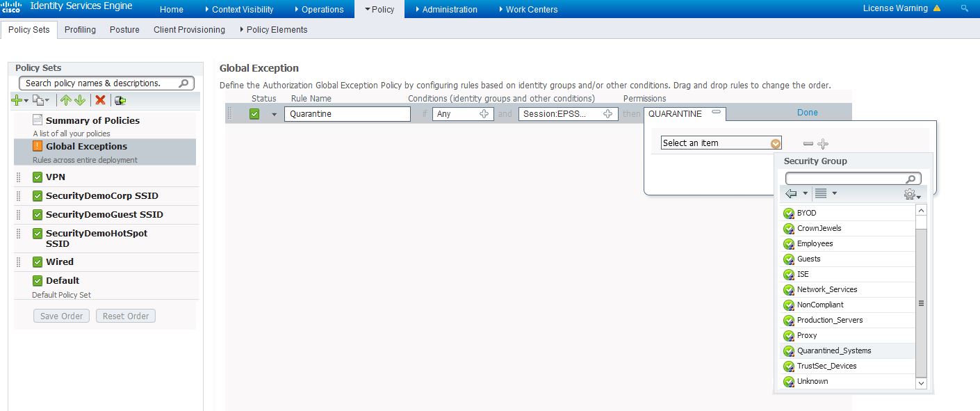Image resolution: width=980 pixels, height=411 pixels.
Task: Toggle the Default policy set checkbox
Action: [38, 281]
